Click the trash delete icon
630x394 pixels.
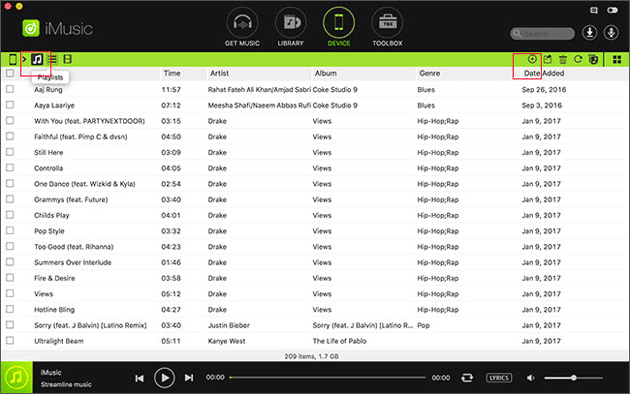tap(563, 59)
